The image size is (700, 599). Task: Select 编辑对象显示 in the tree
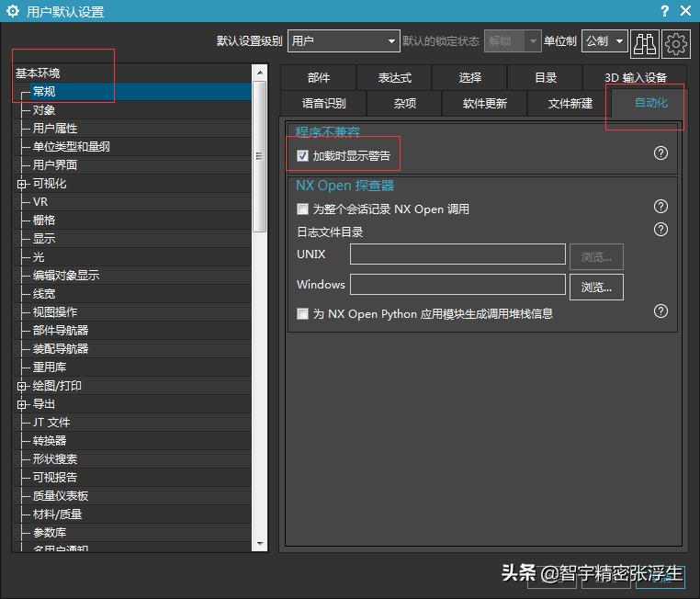pyautogui.click(x=65, y=276)
